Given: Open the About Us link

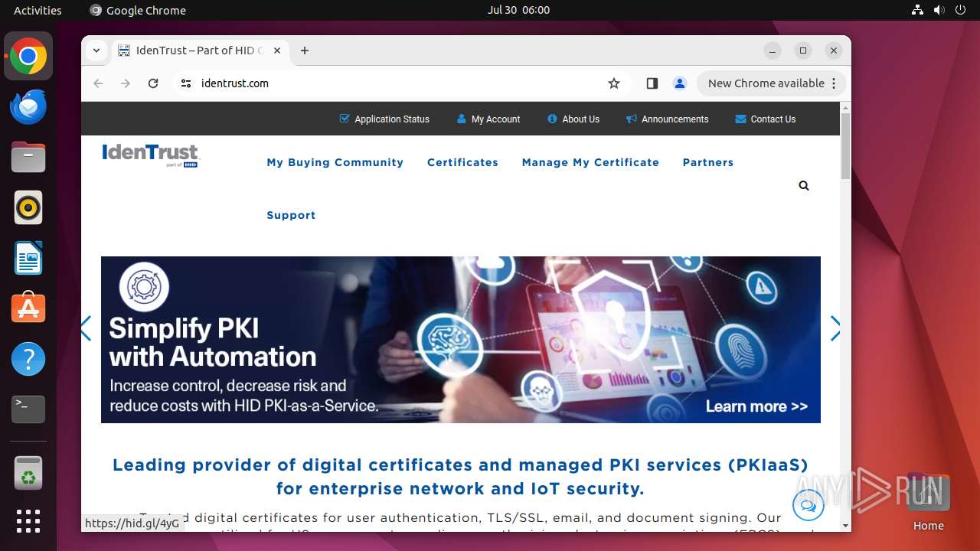Looking at the screenshot, I should click(x=573, y=119).
